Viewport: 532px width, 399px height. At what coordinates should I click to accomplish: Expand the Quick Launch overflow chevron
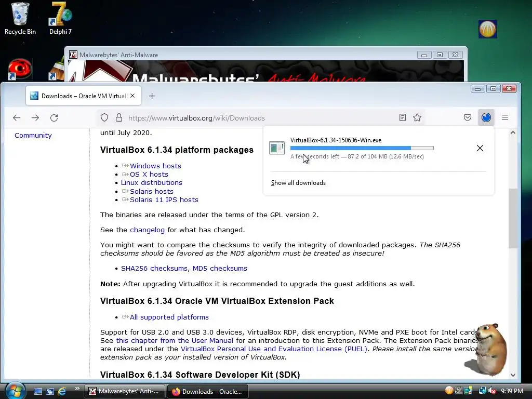(x=77, y=389)
